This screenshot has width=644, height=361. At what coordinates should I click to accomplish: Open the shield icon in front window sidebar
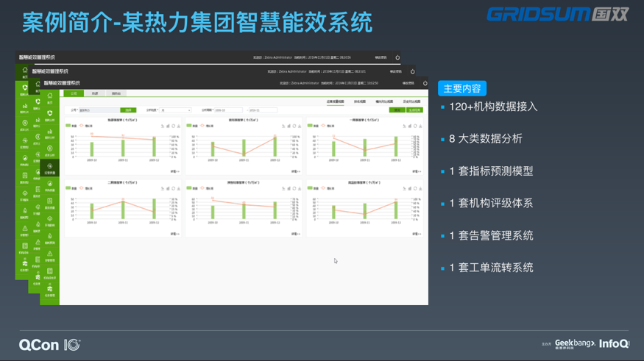point(50,113)
